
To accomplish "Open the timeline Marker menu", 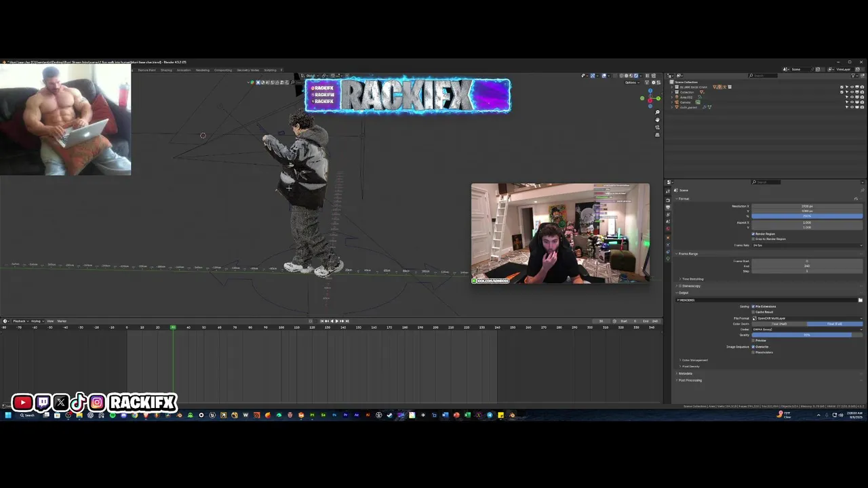I will (x=62, y=321).
